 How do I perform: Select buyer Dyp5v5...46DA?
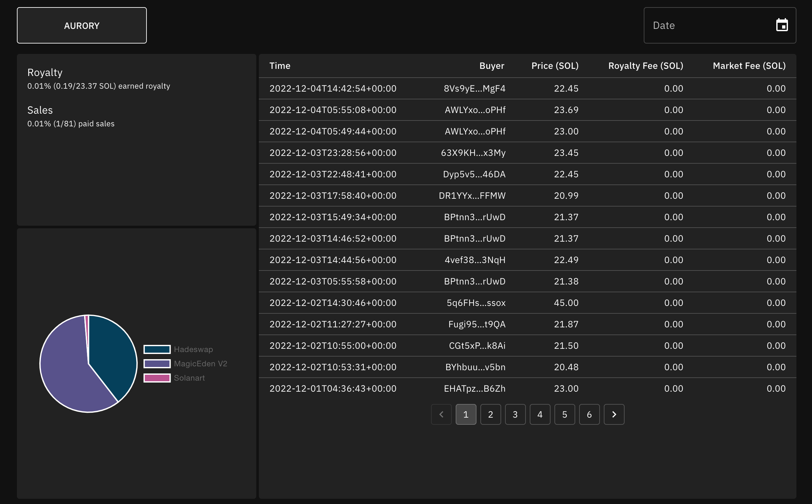click(x=474, y=174)
